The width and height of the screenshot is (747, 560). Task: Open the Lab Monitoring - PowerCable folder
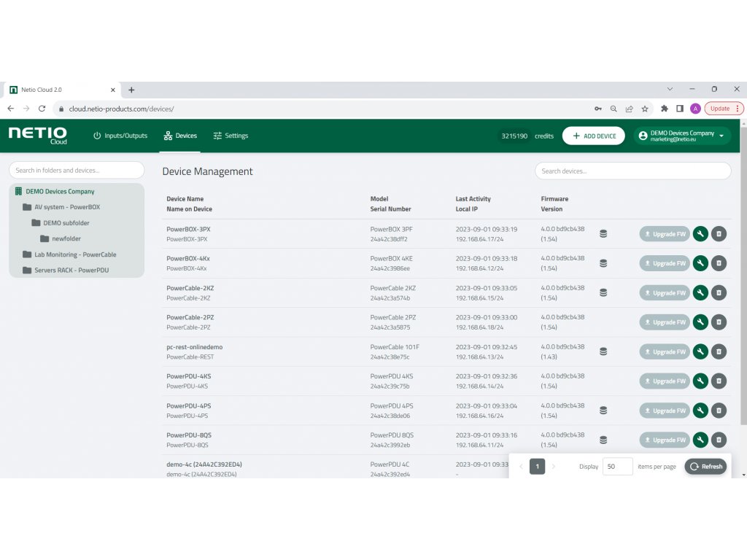[x=75, y=254]
